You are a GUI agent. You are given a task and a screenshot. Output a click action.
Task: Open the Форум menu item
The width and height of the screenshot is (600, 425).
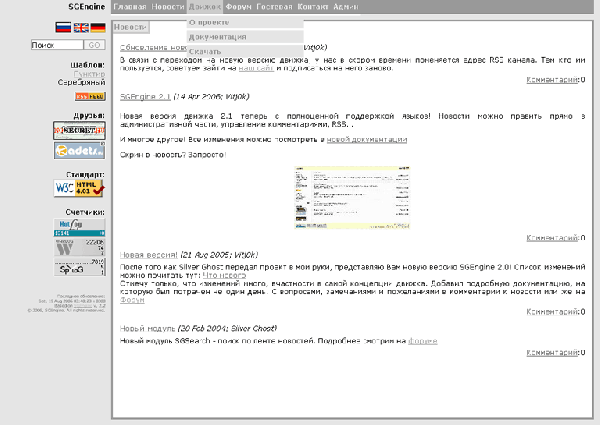coord(238,7)
